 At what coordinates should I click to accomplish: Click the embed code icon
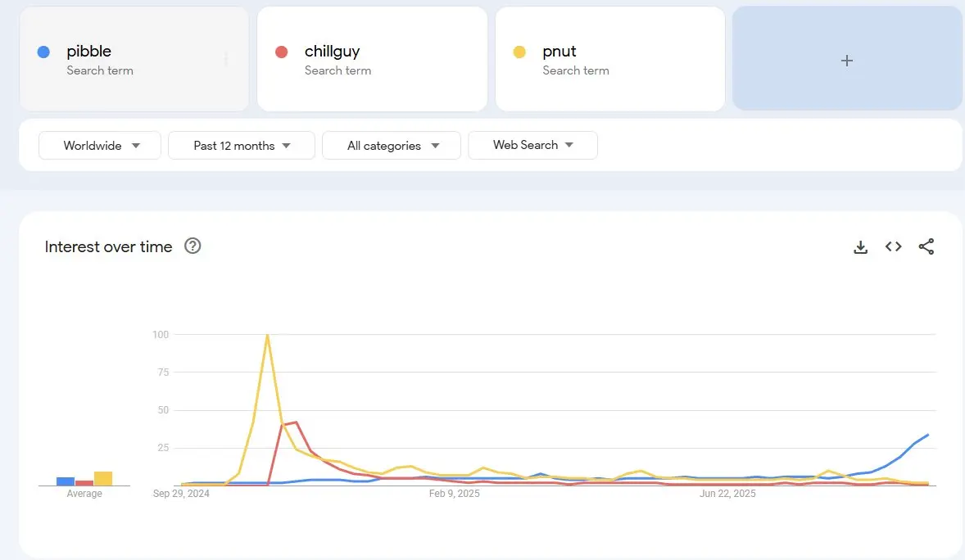pos(893,246)
